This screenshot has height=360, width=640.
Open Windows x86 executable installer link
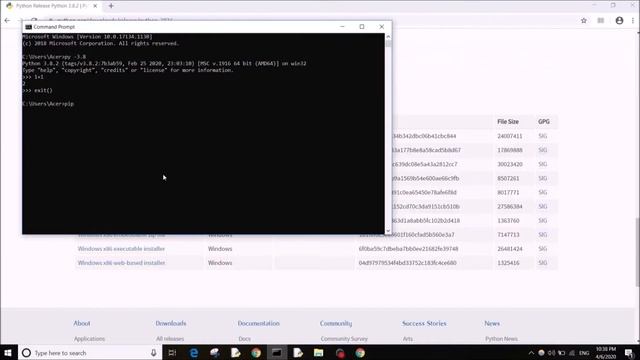pyautogui.click(x=121, y=249)
